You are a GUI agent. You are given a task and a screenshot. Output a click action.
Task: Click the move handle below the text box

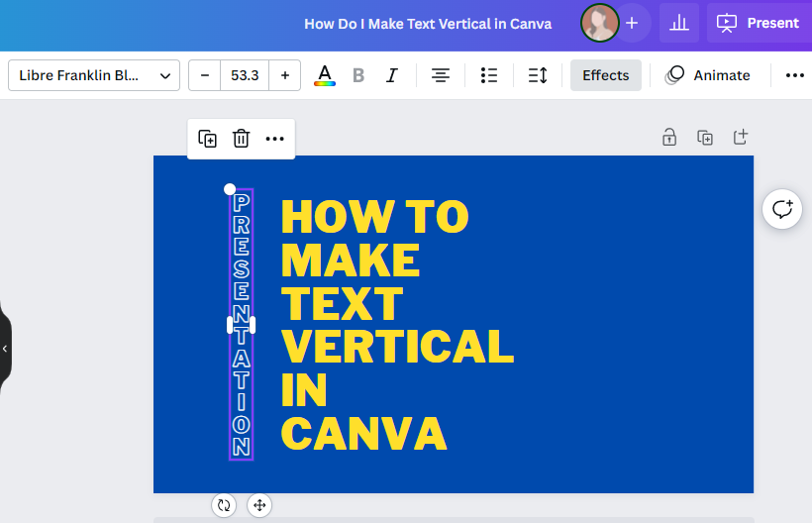(259, 505)
